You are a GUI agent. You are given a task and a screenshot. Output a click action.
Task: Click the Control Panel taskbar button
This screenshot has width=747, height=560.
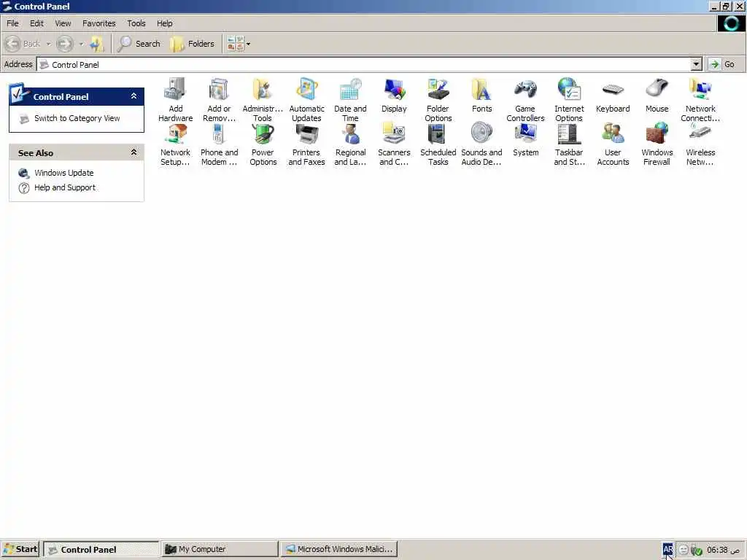(101, 549)
